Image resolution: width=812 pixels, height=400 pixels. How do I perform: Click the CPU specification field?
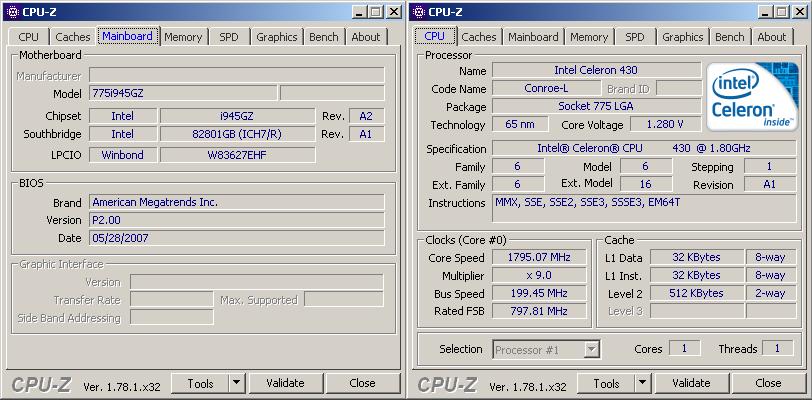click(644, 148)
